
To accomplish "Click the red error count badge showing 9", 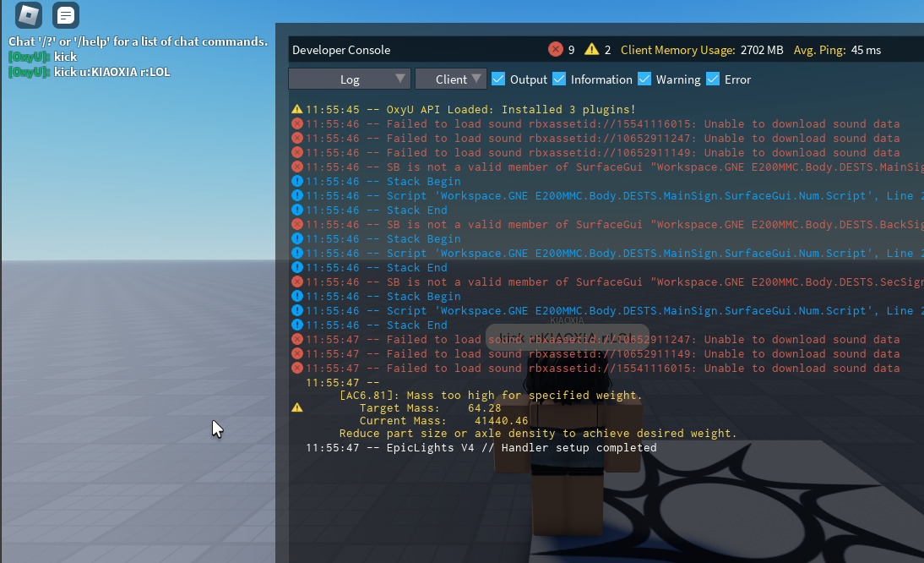I will 557,49.
